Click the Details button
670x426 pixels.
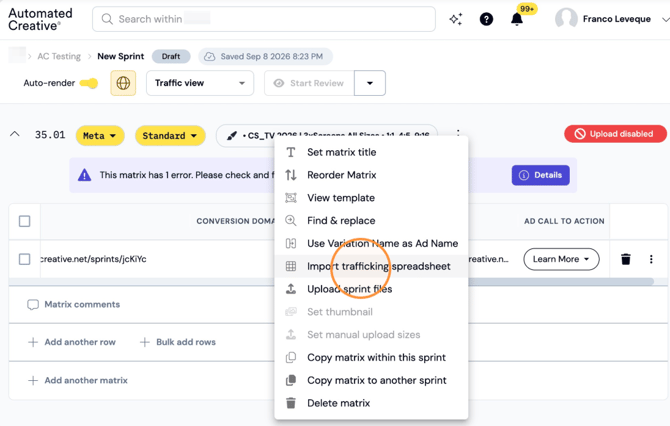pyautogui.click(x=541, y=175)
